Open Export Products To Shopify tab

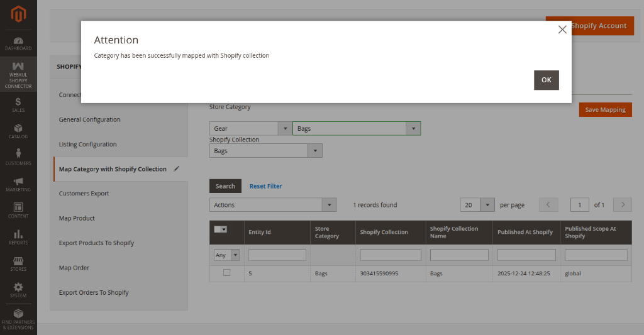point(96,243)
